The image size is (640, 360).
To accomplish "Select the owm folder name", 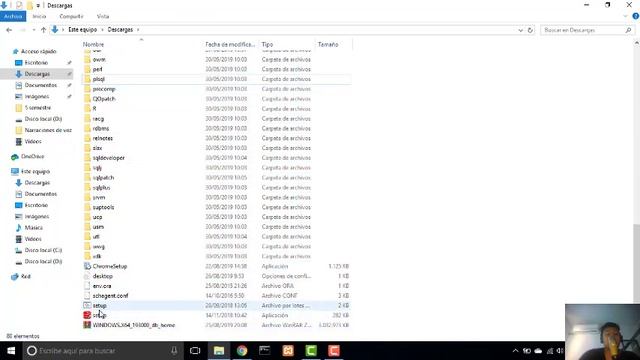I will point(99,59).
